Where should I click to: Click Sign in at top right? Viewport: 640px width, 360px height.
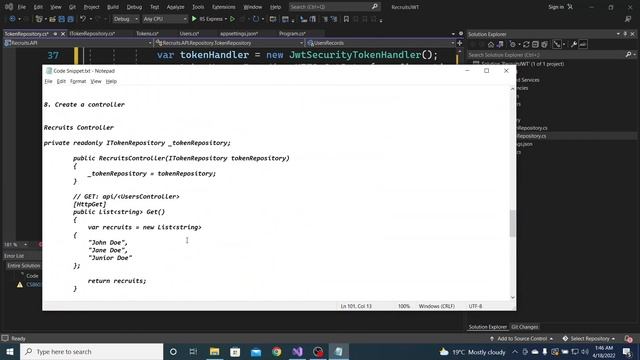560,7
